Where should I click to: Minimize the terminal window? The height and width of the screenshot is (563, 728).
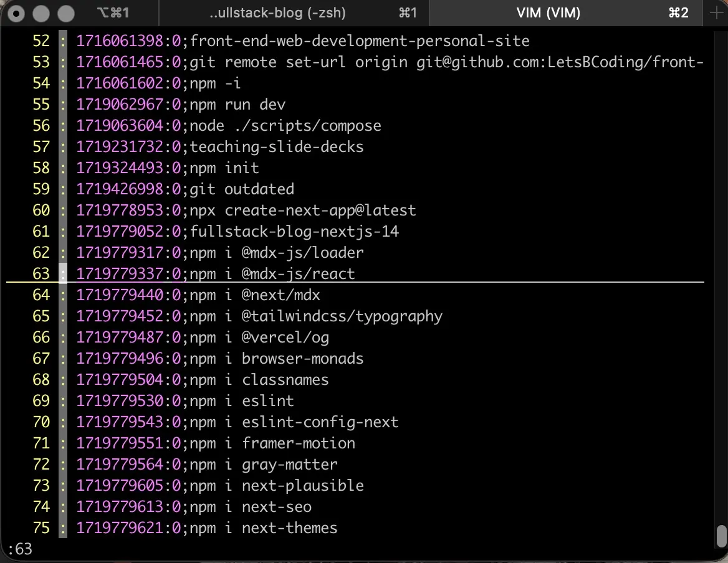(41, 14)
